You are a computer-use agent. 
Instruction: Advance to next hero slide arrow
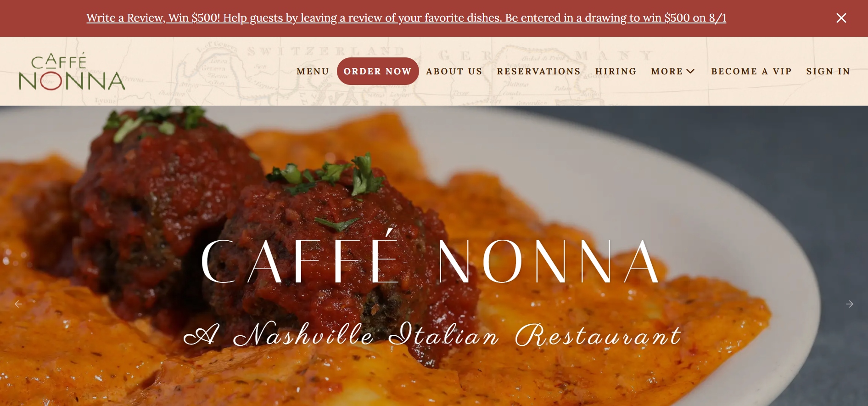(850, 304)
